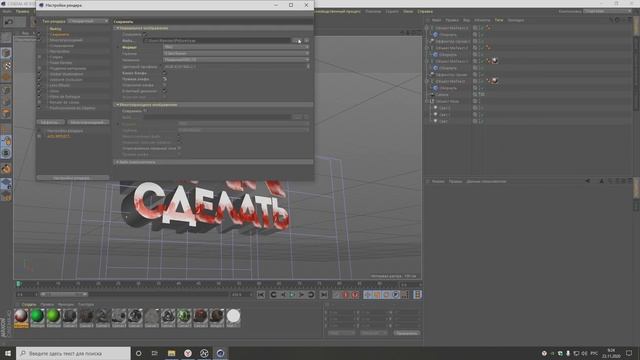The image size is (640, 360).
Task: Toggle the Position key recording icon
Action: tap(368, 295)
